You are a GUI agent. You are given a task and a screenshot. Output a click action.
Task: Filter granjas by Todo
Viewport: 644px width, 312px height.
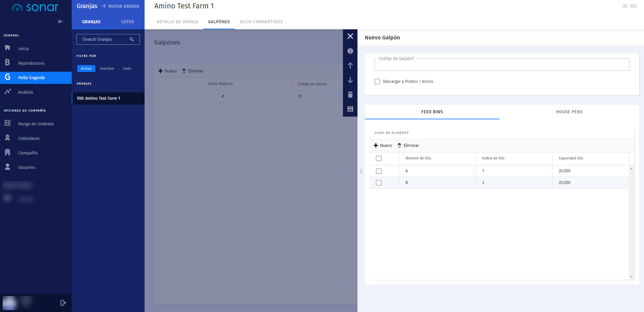pos(127,68)
